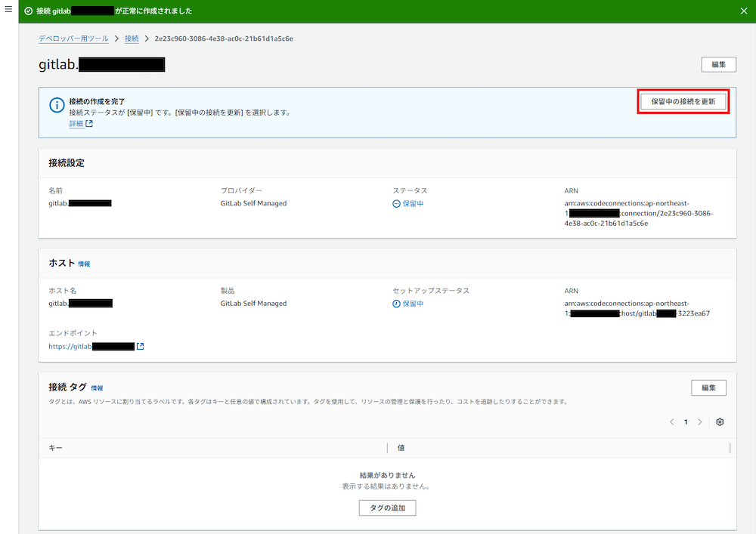Click 保留中の接続を更新 button

683,102
